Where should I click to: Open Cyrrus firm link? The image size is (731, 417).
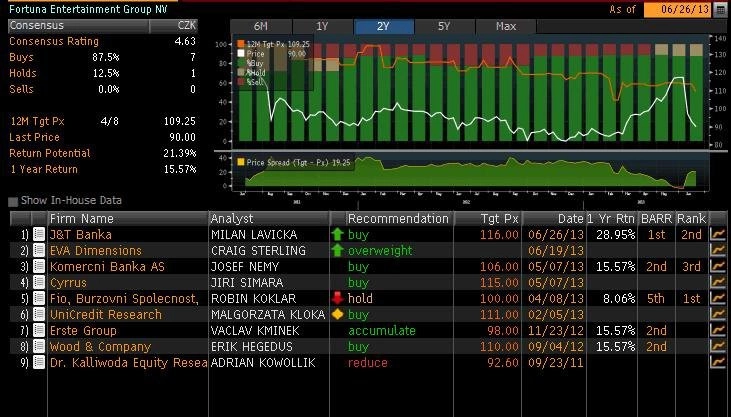68,282
